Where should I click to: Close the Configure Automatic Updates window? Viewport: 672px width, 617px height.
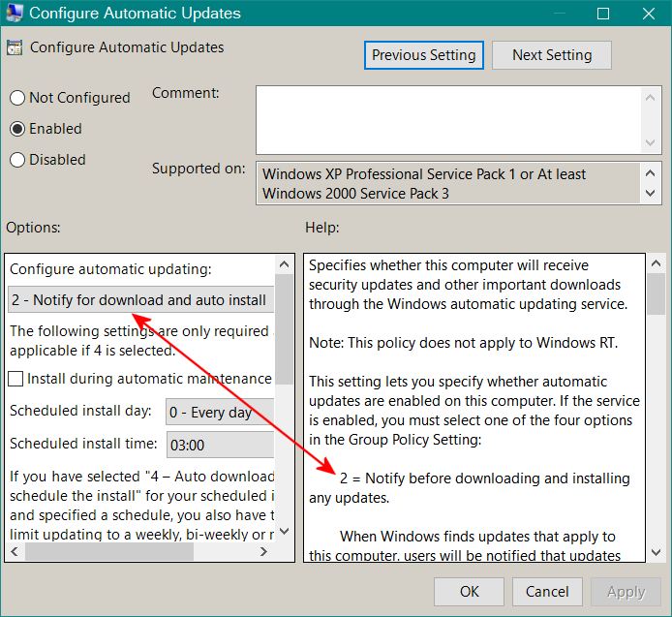pos(649,14)
